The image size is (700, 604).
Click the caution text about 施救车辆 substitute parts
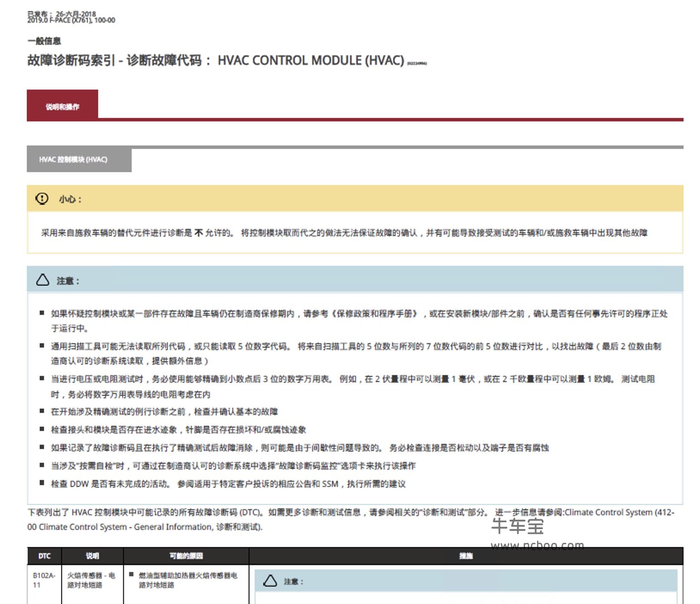pos(344,233)
